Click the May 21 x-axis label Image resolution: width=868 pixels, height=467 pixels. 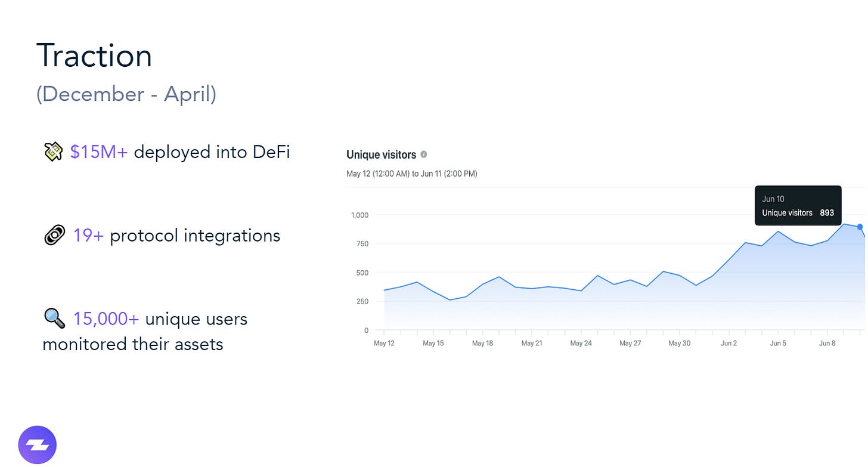(531, 344)
